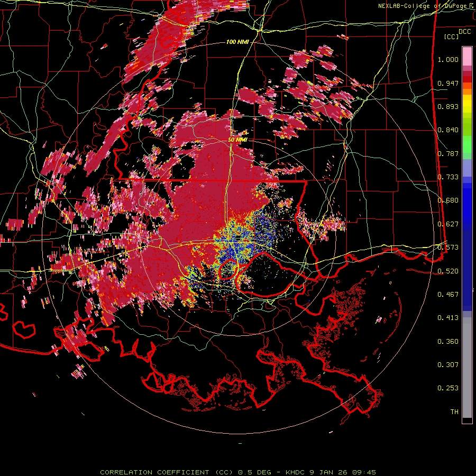The image size is (476, 476).
Task: Click the 0.893 value on the color scale
Action: 448,106
